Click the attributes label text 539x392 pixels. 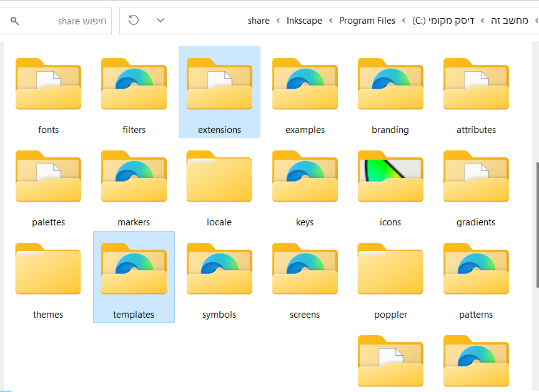tap(476, 130)
